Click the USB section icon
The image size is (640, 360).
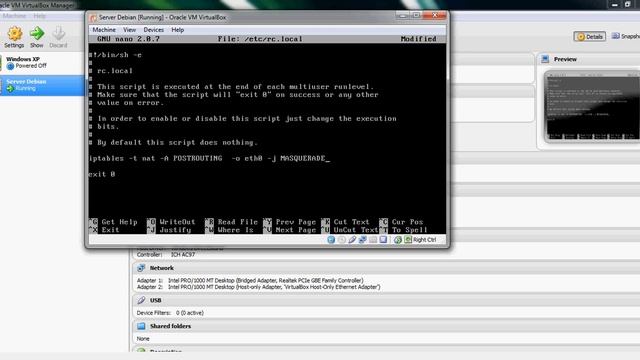pos(141,300)
